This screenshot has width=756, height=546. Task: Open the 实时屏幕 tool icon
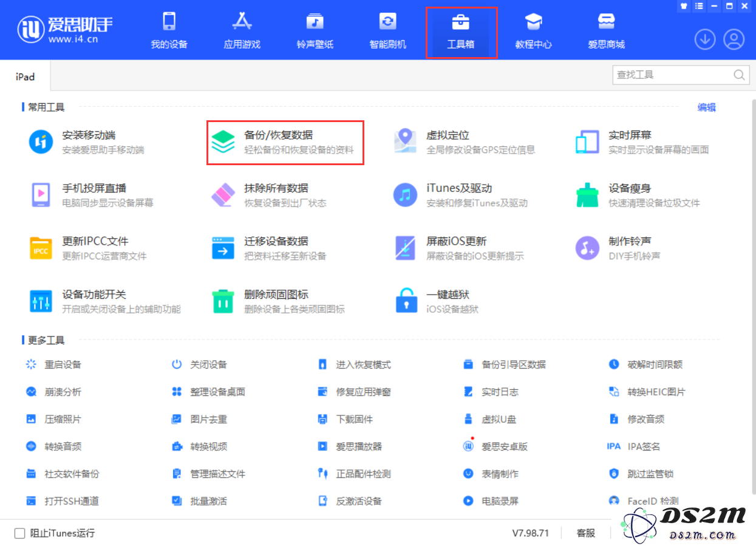pyautogui.click(x=587, y=142)
